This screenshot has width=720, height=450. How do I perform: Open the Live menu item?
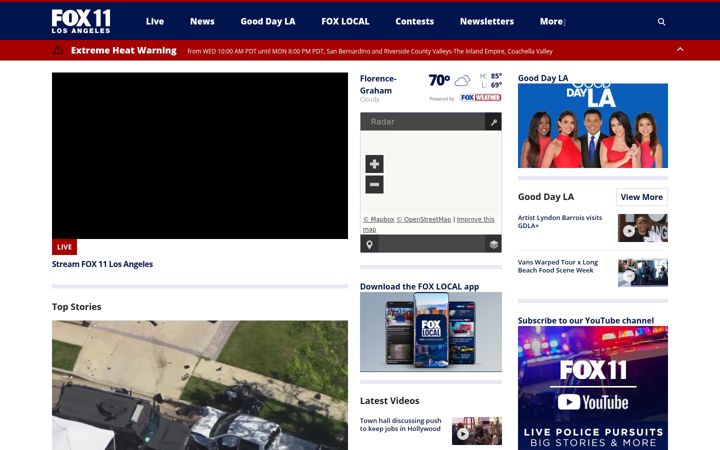click(155, 22)
